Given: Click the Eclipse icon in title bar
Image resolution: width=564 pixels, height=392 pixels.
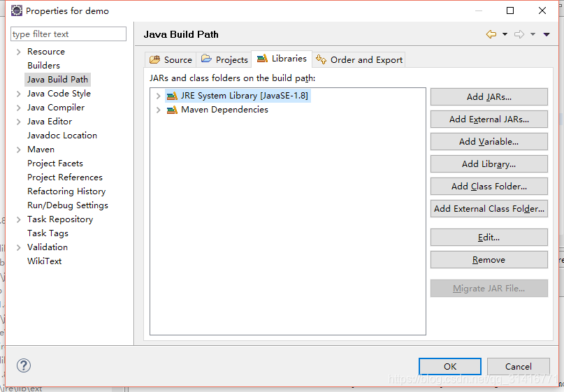Looking at the screenshot, I should [17, 10].
